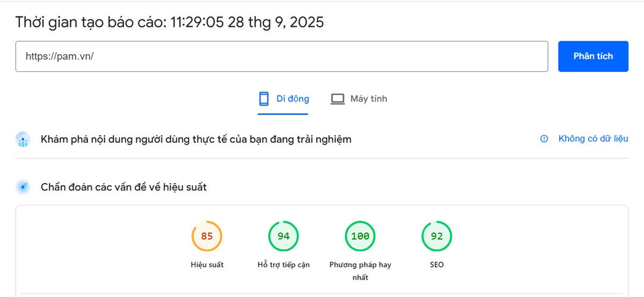
Task: Select the green 92 SEO score gauge
Action: click(437, 236)
